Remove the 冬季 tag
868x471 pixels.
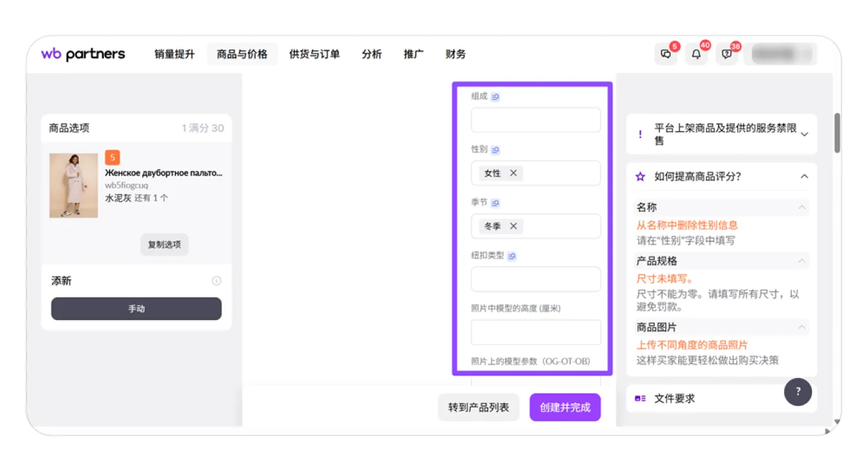coord(513,226)
